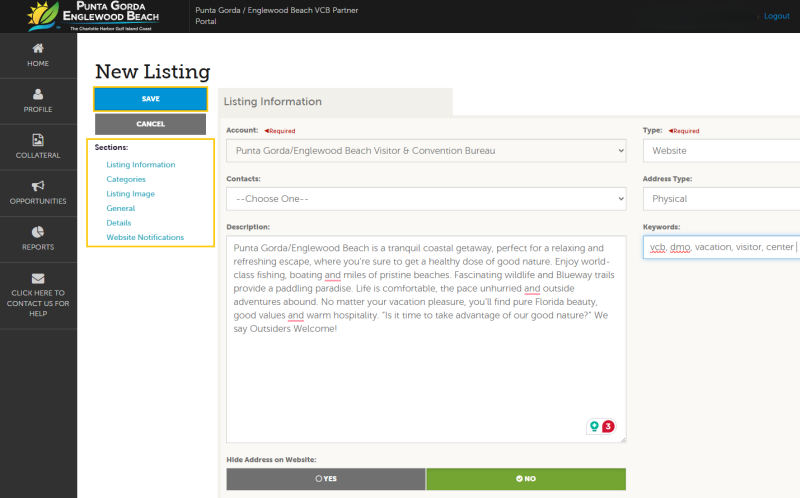Click the New Listing page heading
The width and height of the screenshot is (800, 498).
[x=153, y=72]
